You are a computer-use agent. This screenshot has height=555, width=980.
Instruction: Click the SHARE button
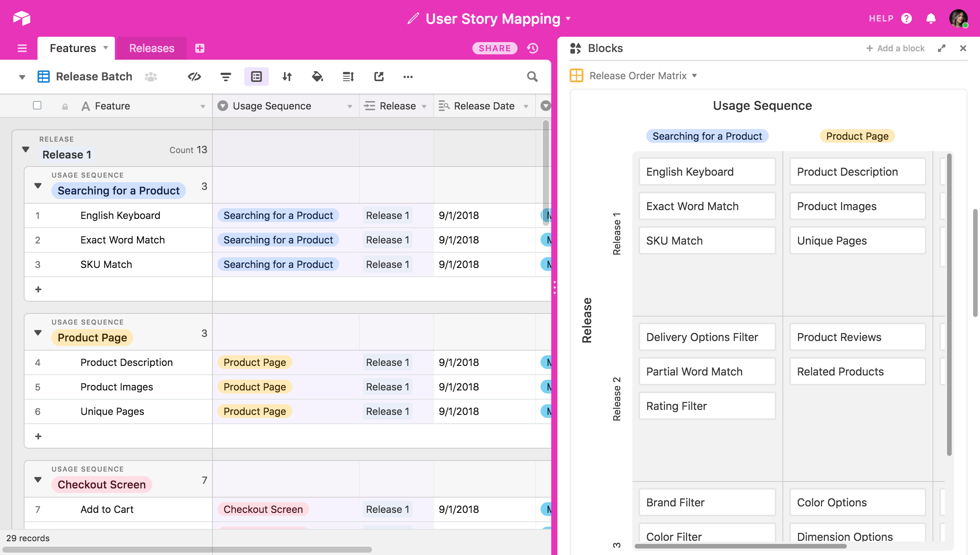495,48
